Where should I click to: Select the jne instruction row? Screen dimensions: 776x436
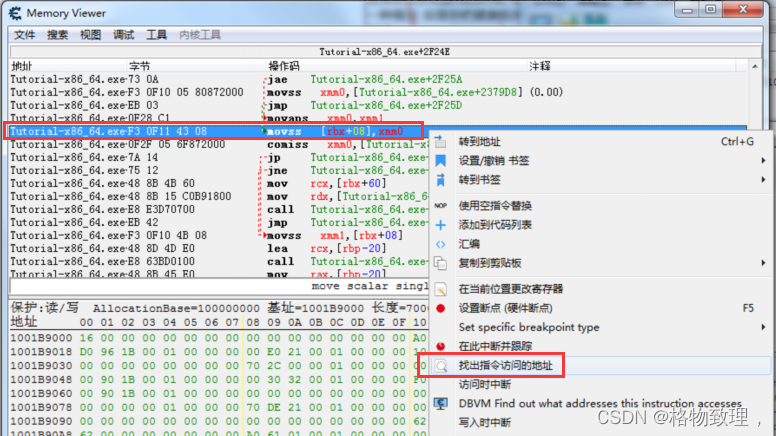[x=219, y=170]
